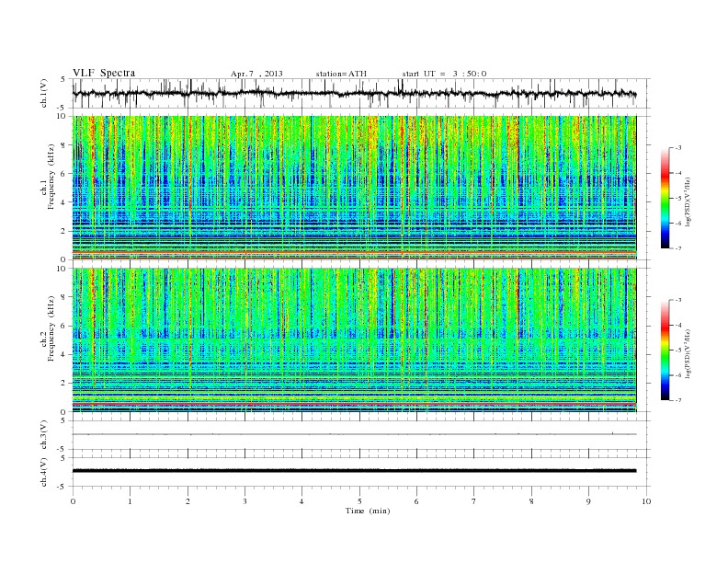Click the "ch.1(V)" waveform axis label

pos(43,93)
